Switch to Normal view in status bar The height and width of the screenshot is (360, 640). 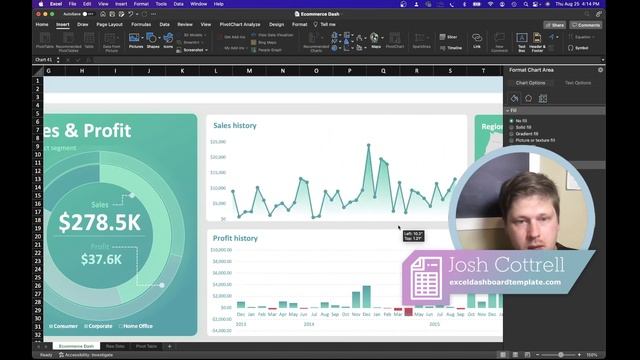click(x=503, y=355)
